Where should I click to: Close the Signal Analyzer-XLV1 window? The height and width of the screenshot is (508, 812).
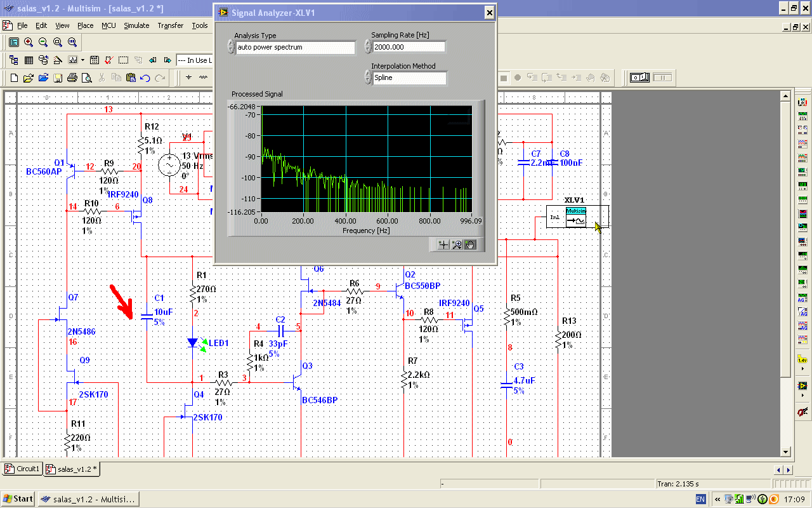pyautogui.click(x=488, y=12)
